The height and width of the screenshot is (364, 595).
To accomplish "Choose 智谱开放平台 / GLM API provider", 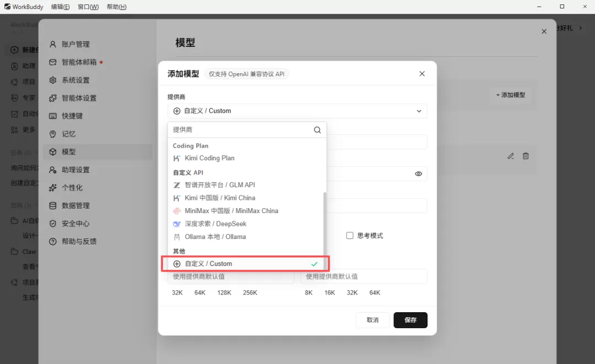I will click(x=246, y=185).
